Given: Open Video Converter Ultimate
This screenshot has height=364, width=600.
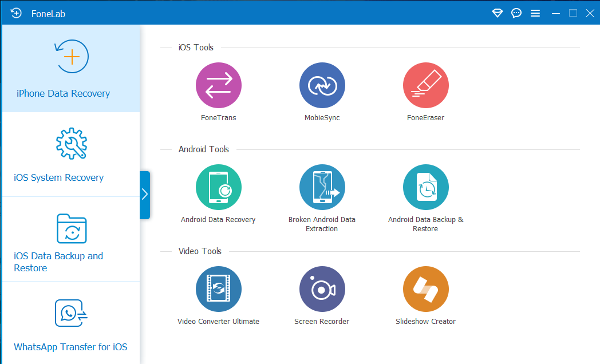Looking at the screenshot, I should pos(218,289).
